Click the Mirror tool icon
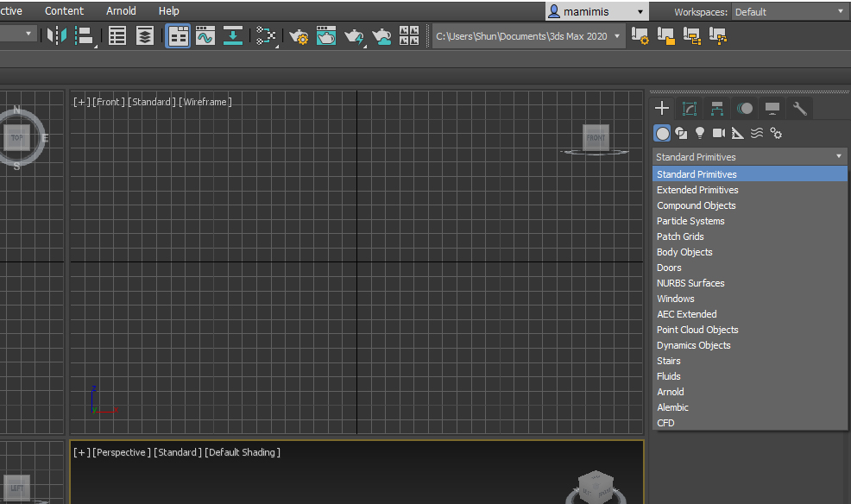Screen dimensions: 851x504 point(57,35)
